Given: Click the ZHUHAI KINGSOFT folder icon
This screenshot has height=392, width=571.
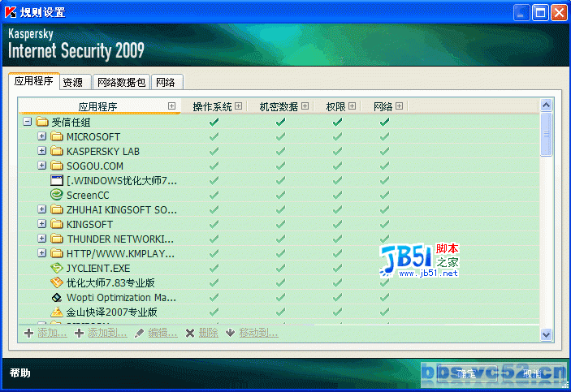Looking at the screenshot, I should tap(57, 209).
